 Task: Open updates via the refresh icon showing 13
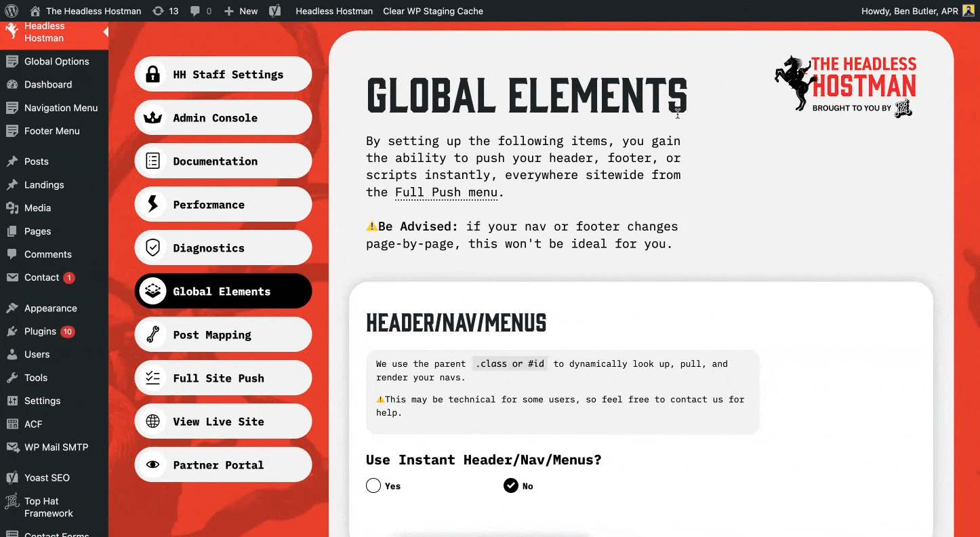click(165, 10)
